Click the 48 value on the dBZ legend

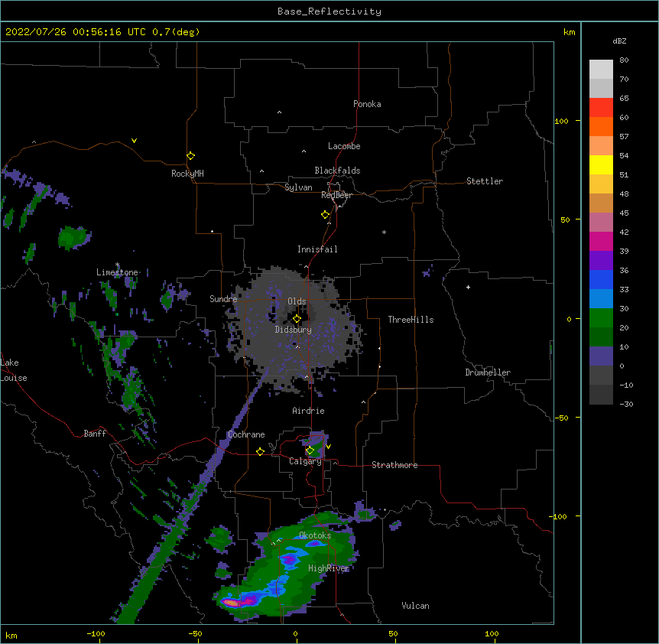(624, 194)
